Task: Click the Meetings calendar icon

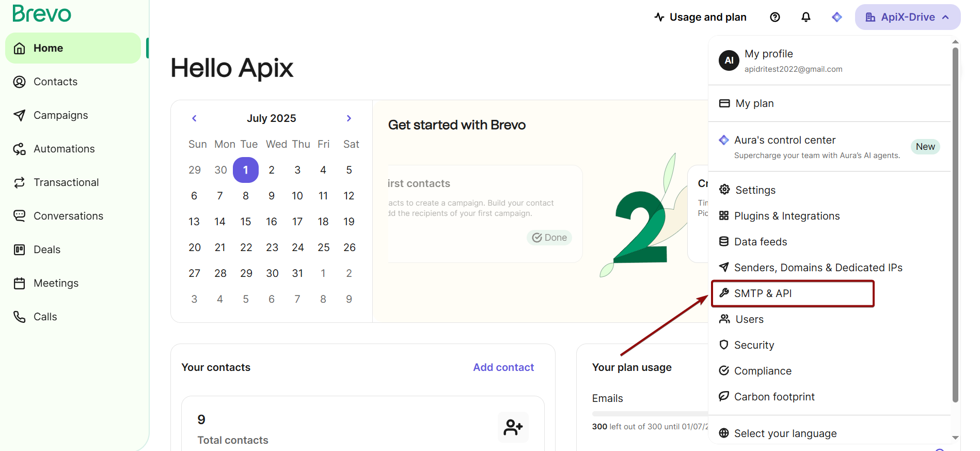Action: [19, 283]
